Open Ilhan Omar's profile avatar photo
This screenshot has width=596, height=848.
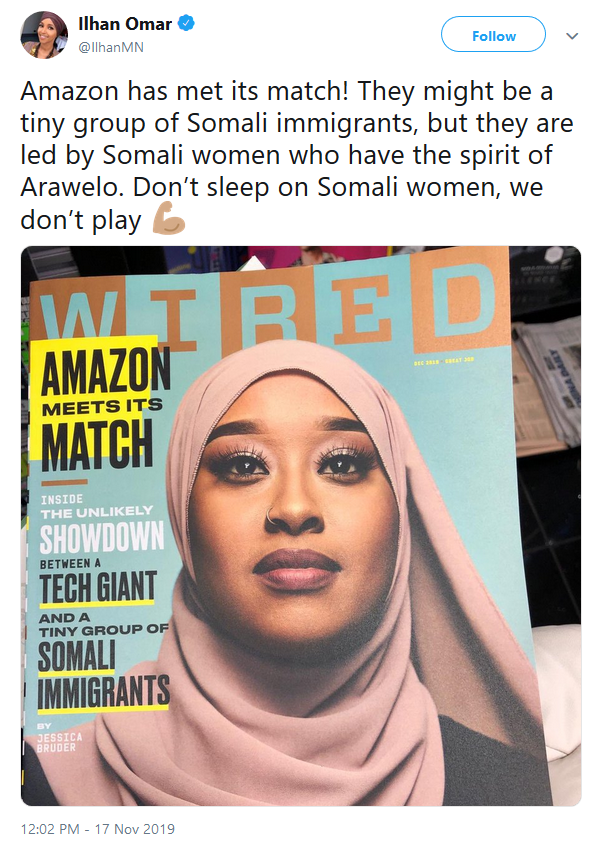pos(44,35)
